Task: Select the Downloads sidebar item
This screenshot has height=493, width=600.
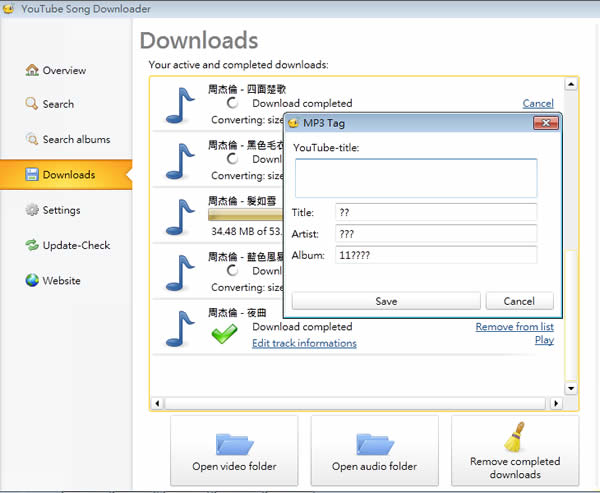Action: 66,175
